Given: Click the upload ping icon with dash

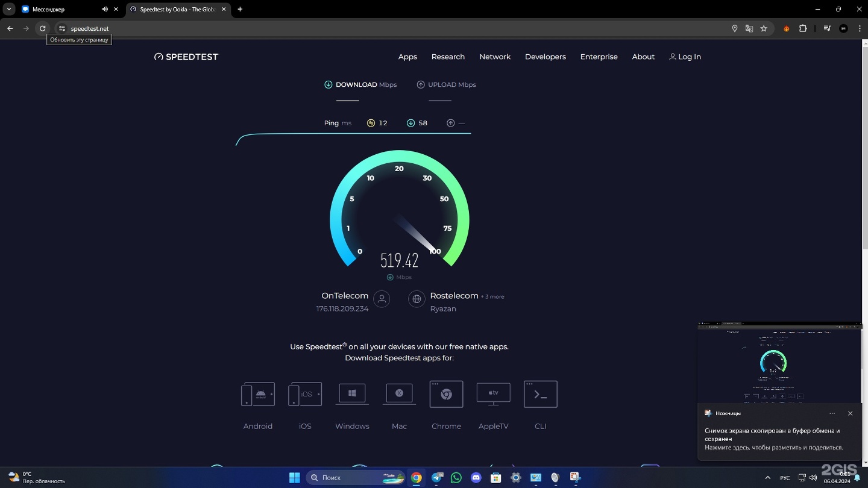Looking at the screenshot, I should (x=450, y=123).
